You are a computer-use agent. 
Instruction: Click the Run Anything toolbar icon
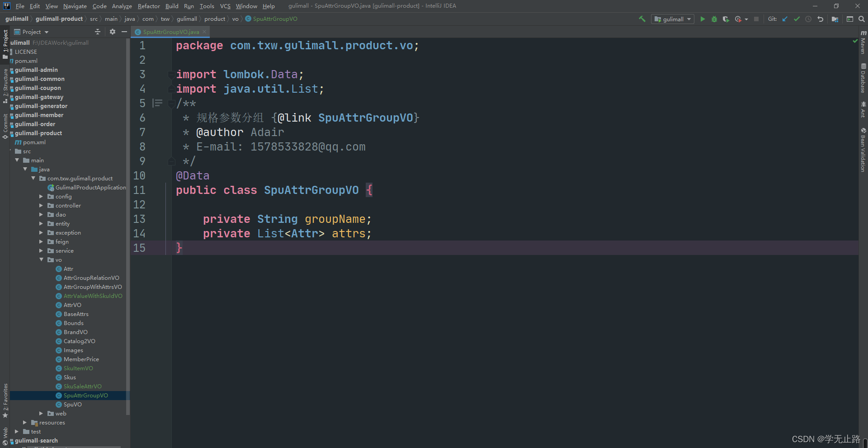pos(850,19)
